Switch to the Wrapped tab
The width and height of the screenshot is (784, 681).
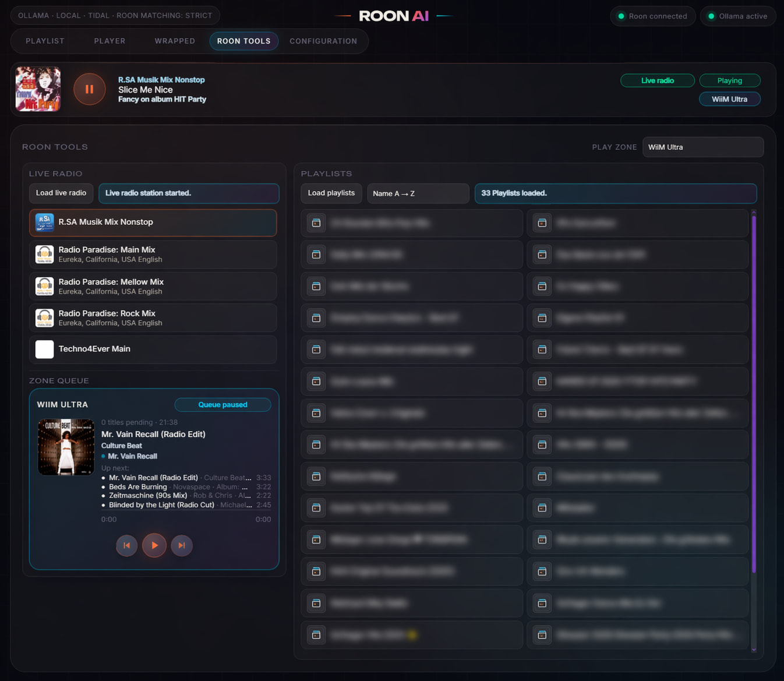tap(175, 41)
